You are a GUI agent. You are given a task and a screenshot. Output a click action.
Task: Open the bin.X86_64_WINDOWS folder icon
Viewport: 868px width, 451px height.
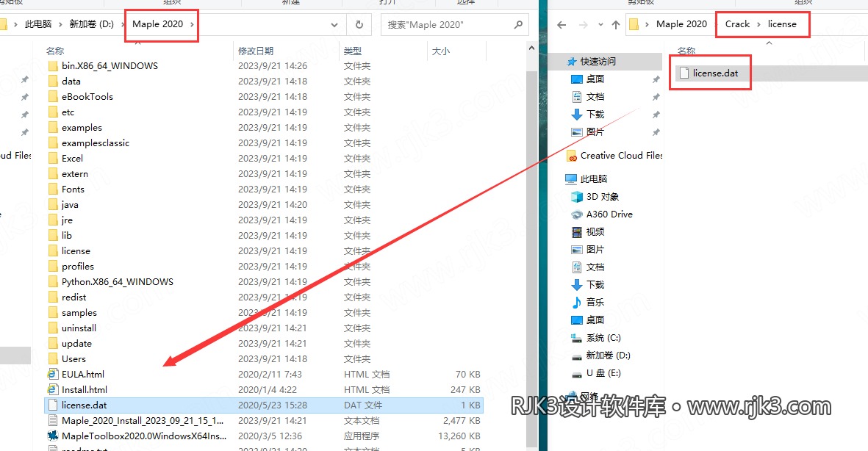(53, 66)
